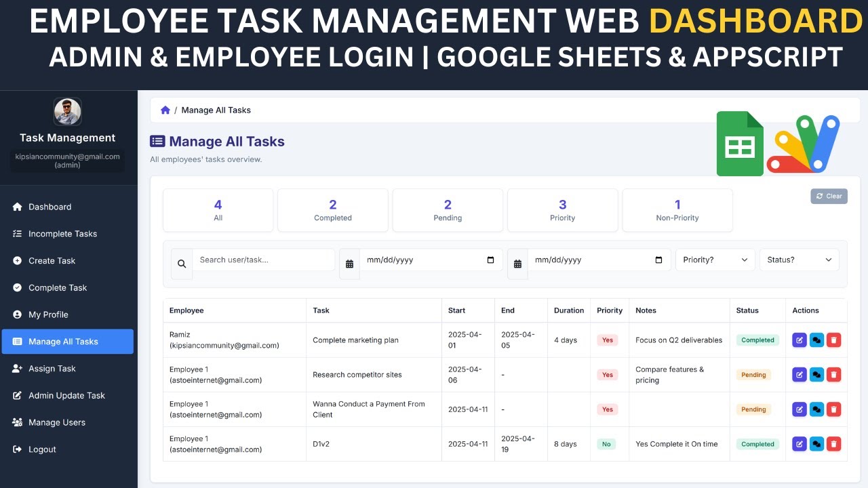The width and height of the screenshot is (868, 488).
Task: Delete the Wanna Conduct a Payment task
Action: click(x=834, y=409)
